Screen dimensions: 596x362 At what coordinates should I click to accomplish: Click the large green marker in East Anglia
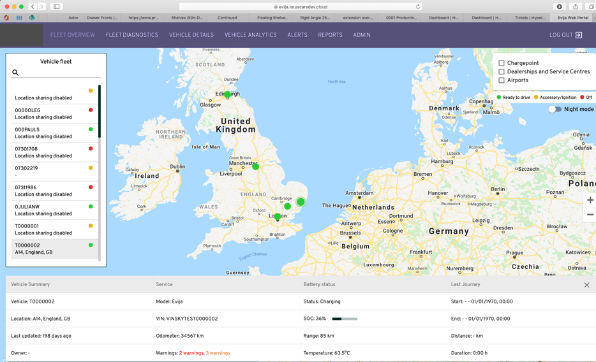click(x=301, y=202)
